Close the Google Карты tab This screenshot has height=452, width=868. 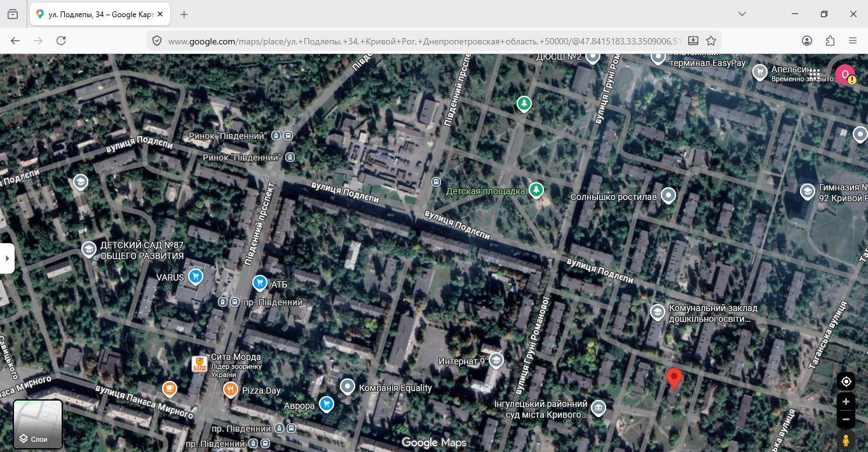coord(160,14)
